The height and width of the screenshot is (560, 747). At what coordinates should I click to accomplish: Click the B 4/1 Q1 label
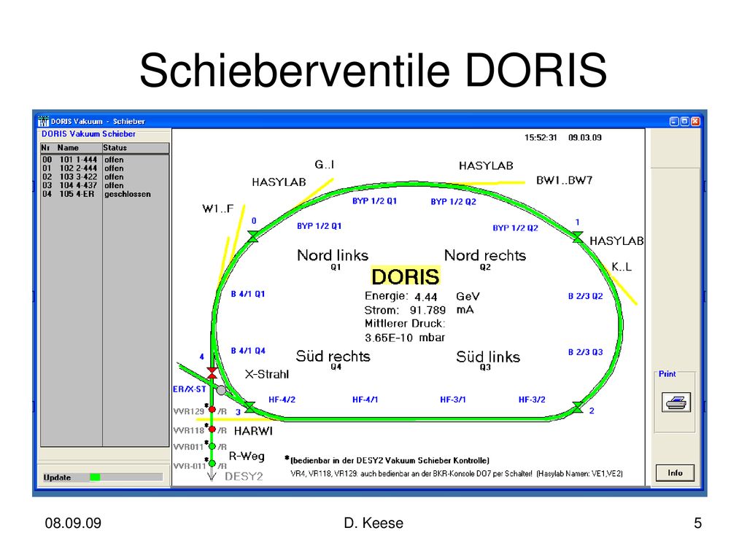tap(248, 294)
